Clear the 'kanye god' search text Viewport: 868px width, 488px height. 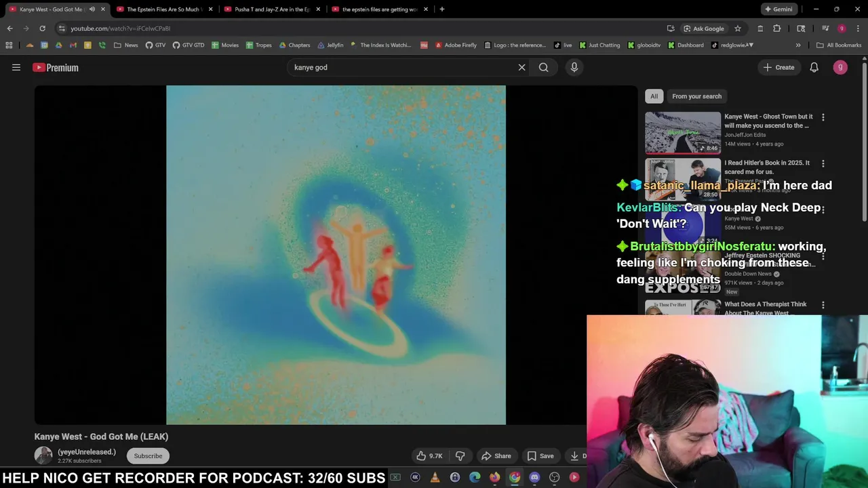pos(521,67)
